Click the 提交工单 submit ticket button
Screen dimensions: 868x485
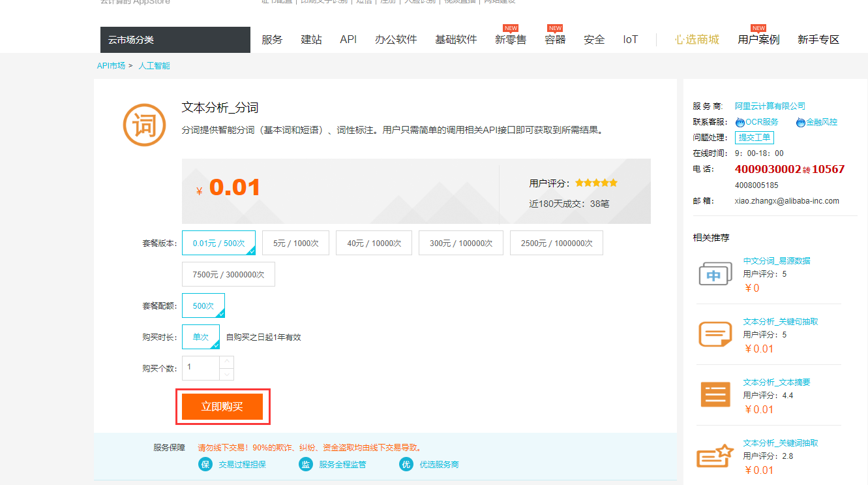click(x=755, y=138)
